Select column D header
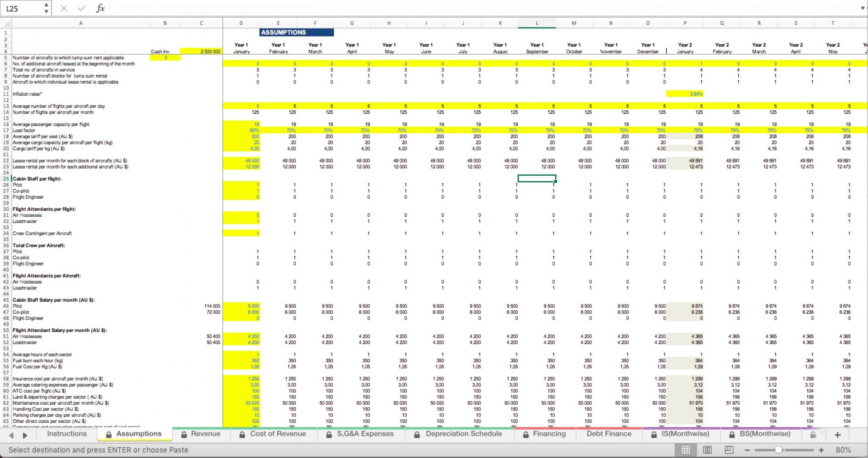Screen dimensions: 868x458 pyautogui.click(x=241, y=23)
